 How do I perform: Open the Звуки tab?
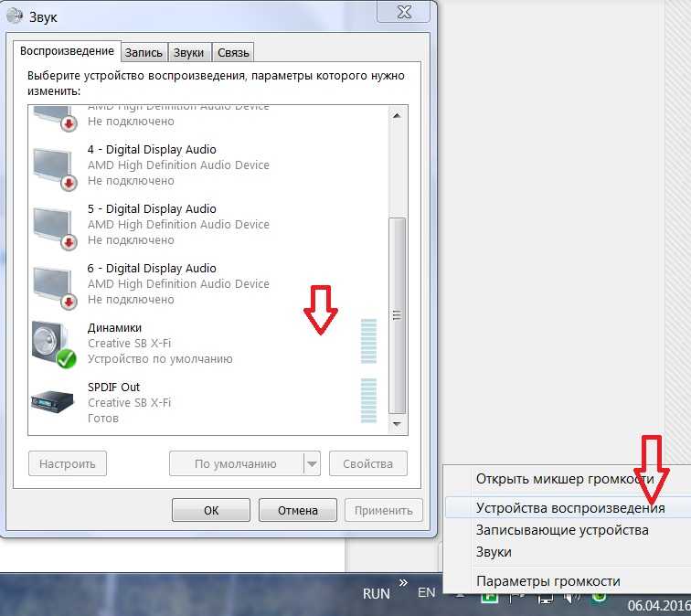[x=188, y=53]
